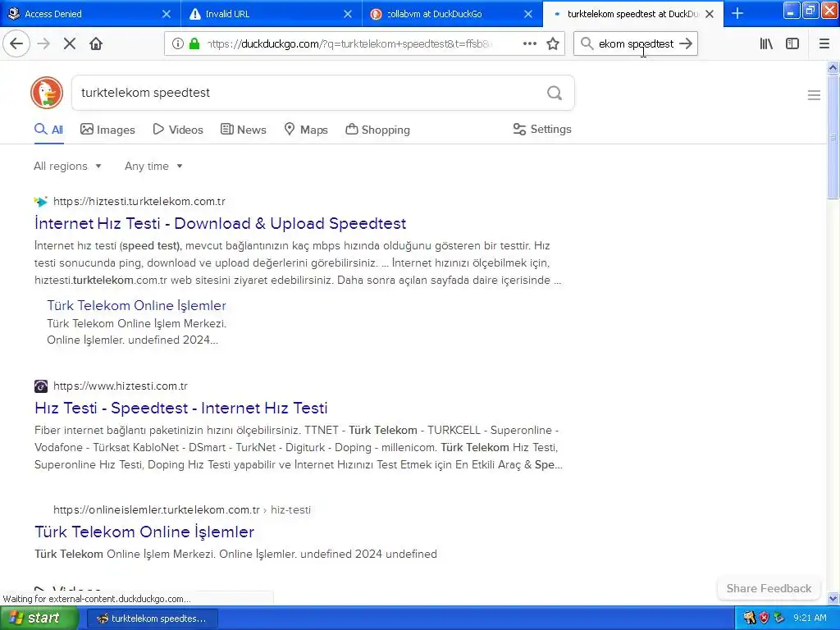
Task: Submit search with the magnifier in DuckDuckGo box
Action: [555, 94]
